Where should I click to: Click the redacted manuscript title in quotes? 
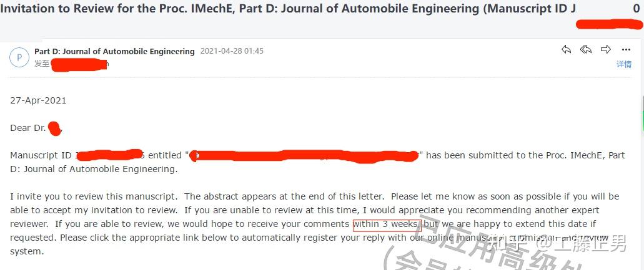304,156
